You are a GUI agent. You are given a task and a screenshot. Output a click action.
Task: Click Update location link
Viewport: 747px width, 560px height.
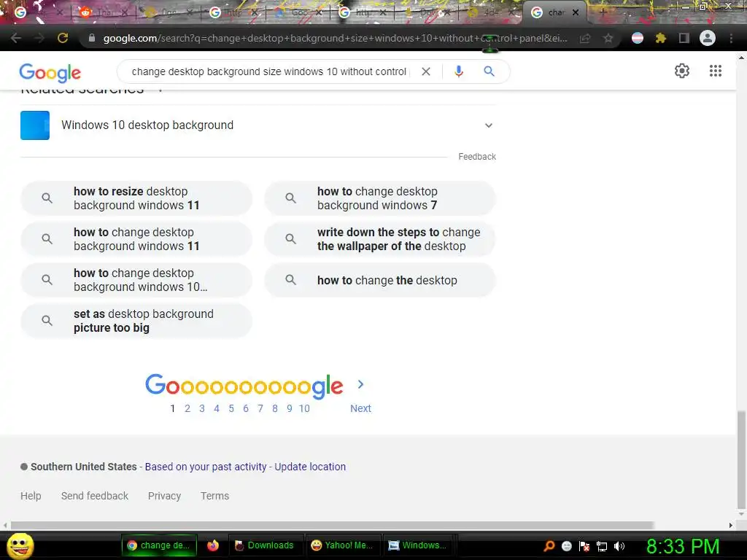[x=310, y=467]
